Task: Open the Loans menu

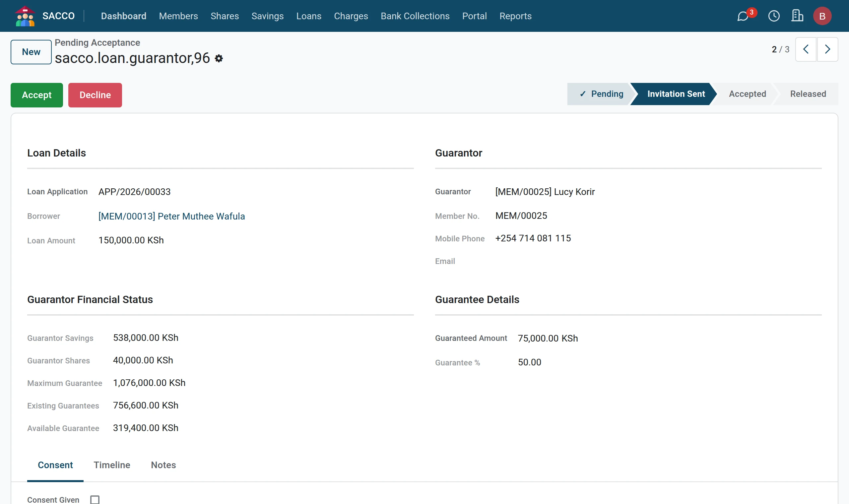Action: pos(309,16)
